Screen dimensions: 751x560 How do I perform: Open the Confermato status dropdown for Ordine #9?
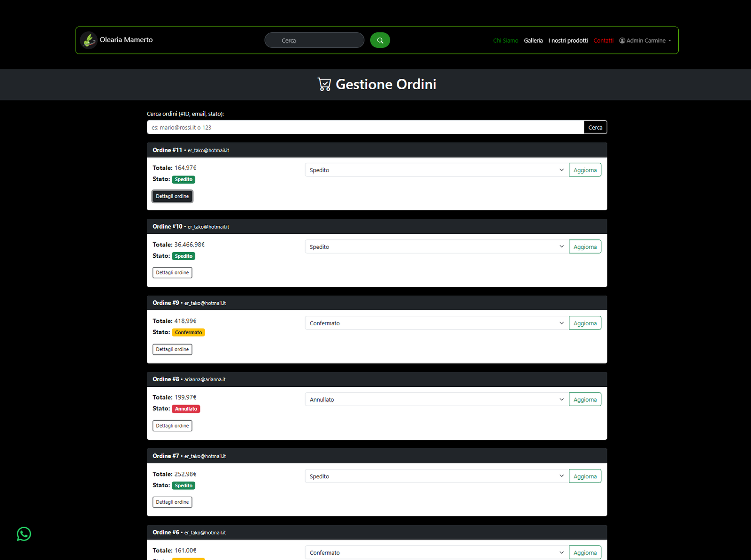pos(436,322)
